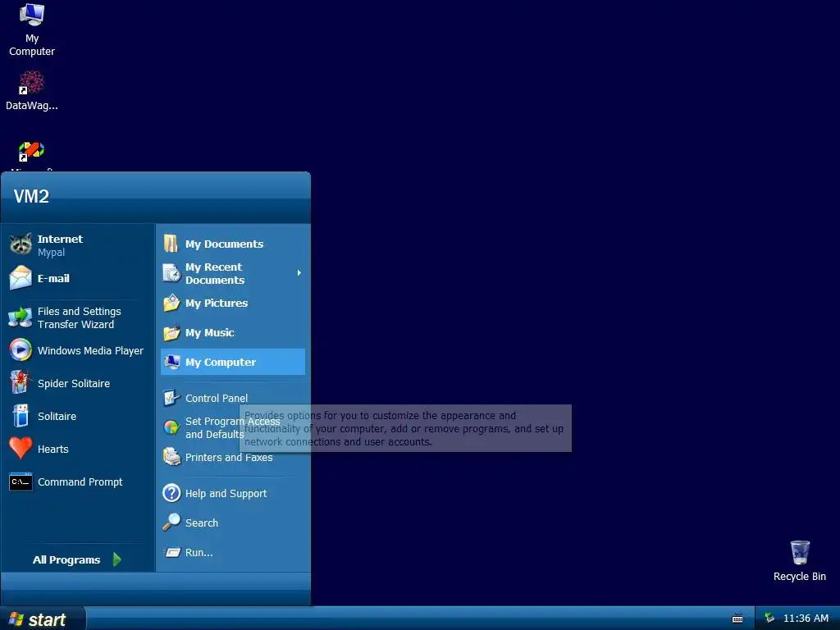The image size is (840, 630).
Task: Open My Music label
Action: coord(210,333)
